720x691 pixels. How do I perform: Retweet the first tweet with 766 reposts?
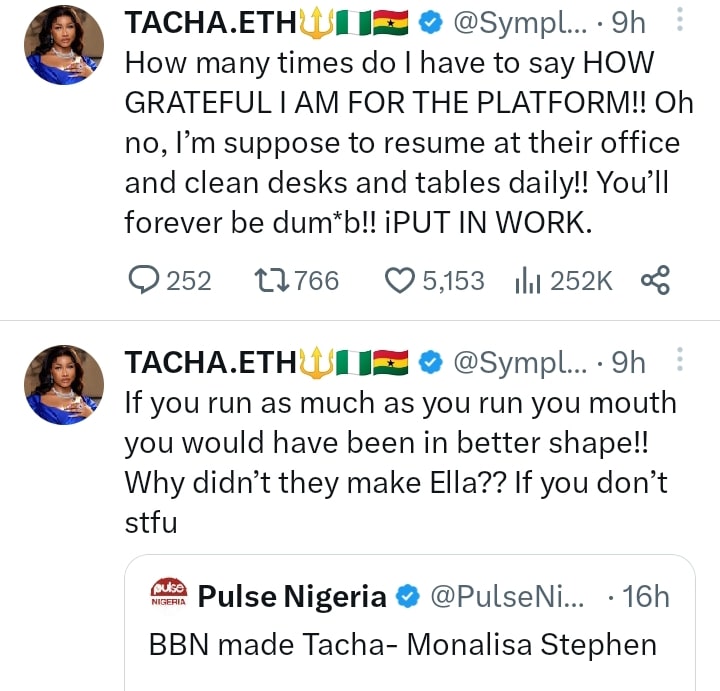point(273,281)
